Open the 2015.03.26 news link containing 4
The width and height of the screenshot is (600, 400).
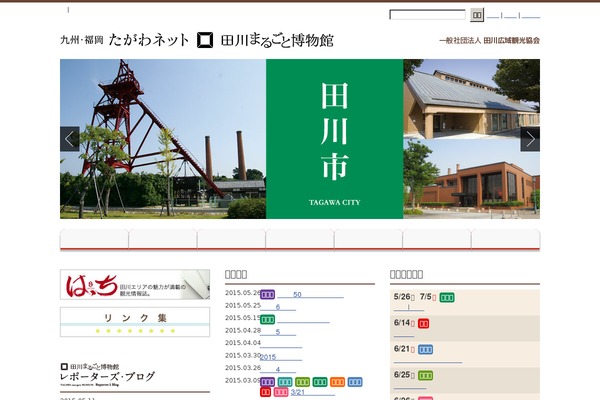[278, 369]
